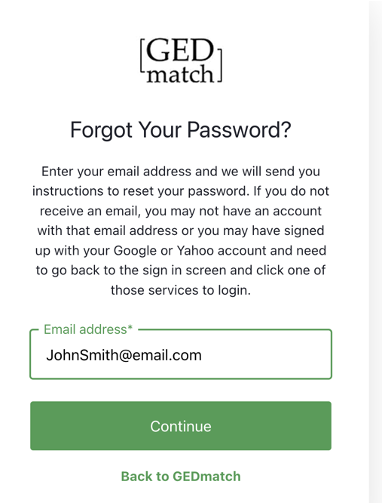The image size is (382, 504).
Task: Click the GEDmatch logo
Action: 181,60
